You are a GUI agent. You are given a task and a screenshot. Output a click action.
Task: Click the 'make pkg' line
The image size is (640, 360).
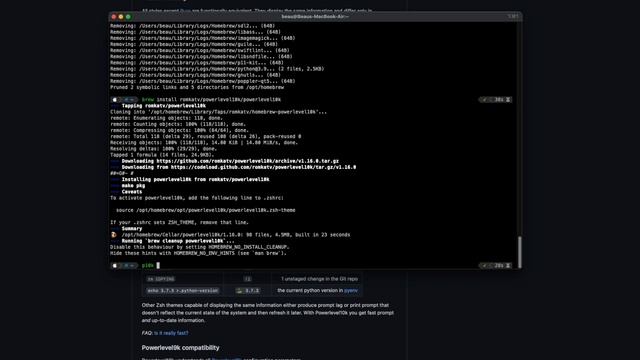(x=133, y=186)
